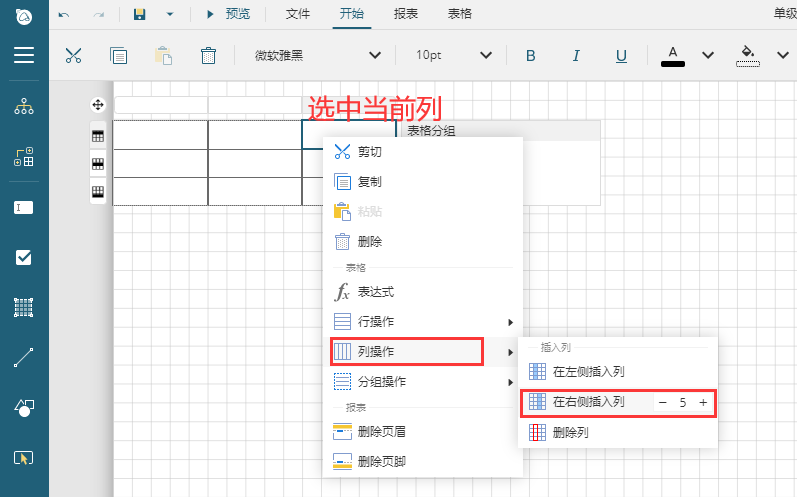Image resolution: width=797 pixels, height=497 pixels.
Task: Decrease the insert column count with minus
Action: tap(662, 403)
